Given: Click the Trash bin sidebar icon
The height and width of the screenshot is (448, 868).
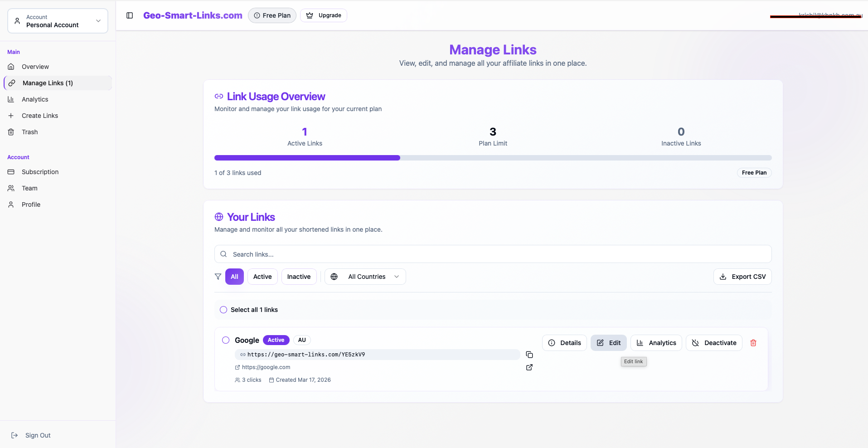Looking at the screenshot, I should pos(11,132).
